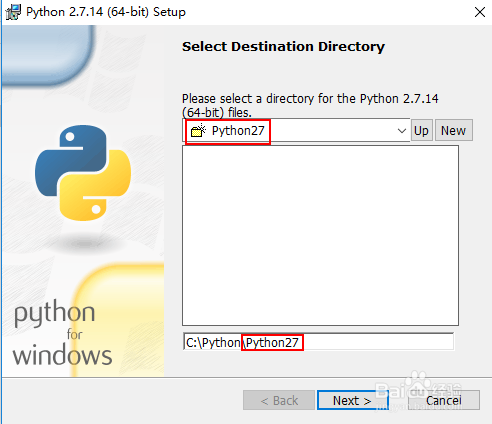Click the Python installer icon in title bar

tap(13, 12)
